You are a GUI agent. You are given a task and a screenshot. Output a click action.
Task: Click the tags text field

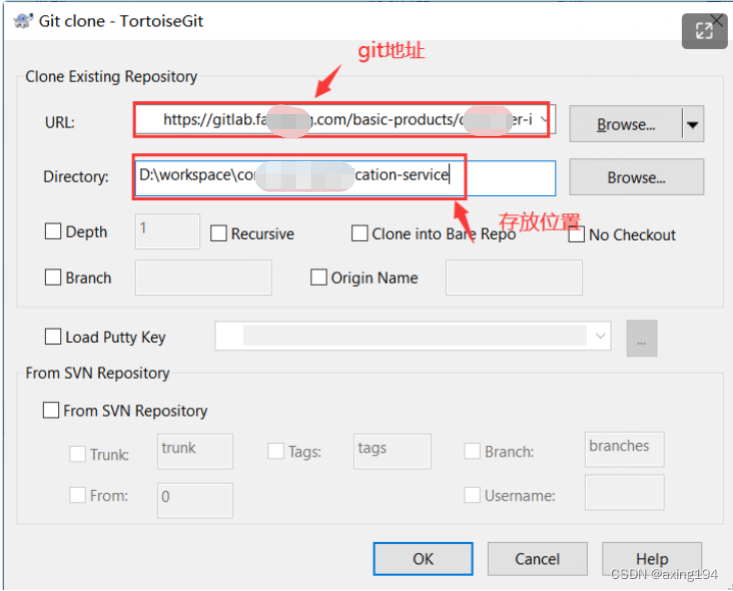pos(392,451)
